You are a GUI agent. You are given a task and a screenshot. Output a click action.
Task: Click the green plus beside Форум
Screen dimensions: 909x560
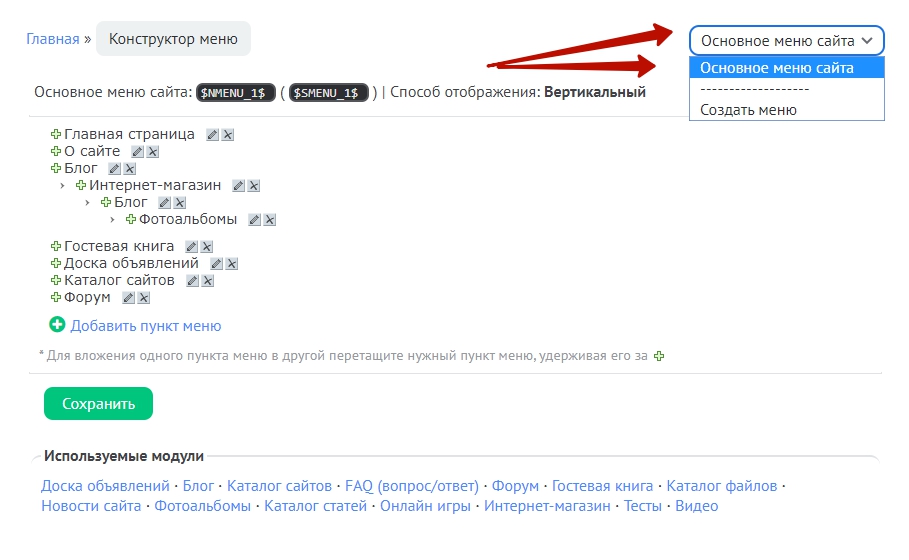(x=56, y=298)
